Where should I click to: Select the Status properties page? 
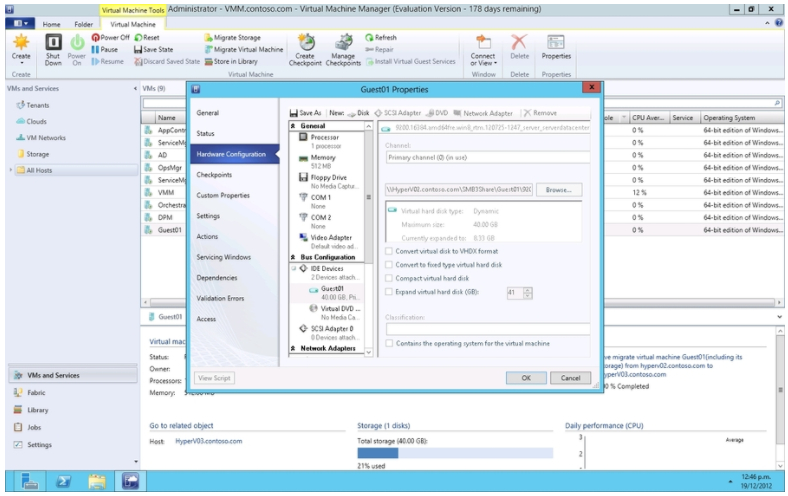[x=205, y=133]
